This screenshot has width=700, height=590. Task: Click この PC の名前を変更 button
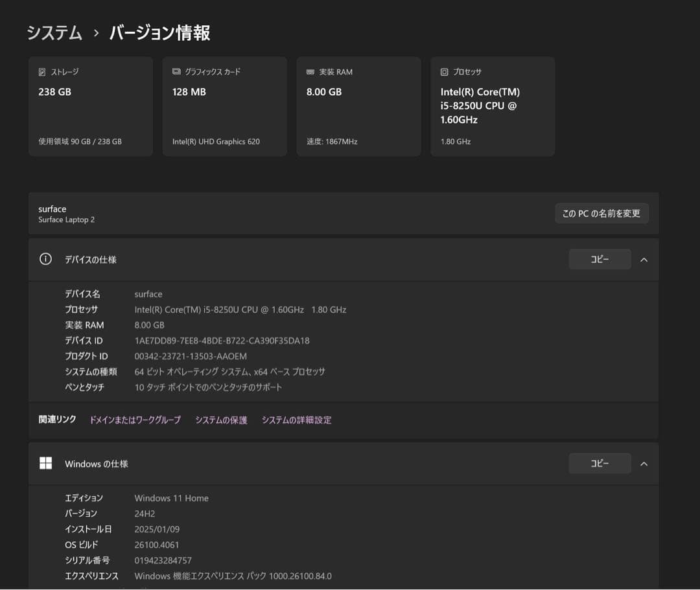point(601,214)
